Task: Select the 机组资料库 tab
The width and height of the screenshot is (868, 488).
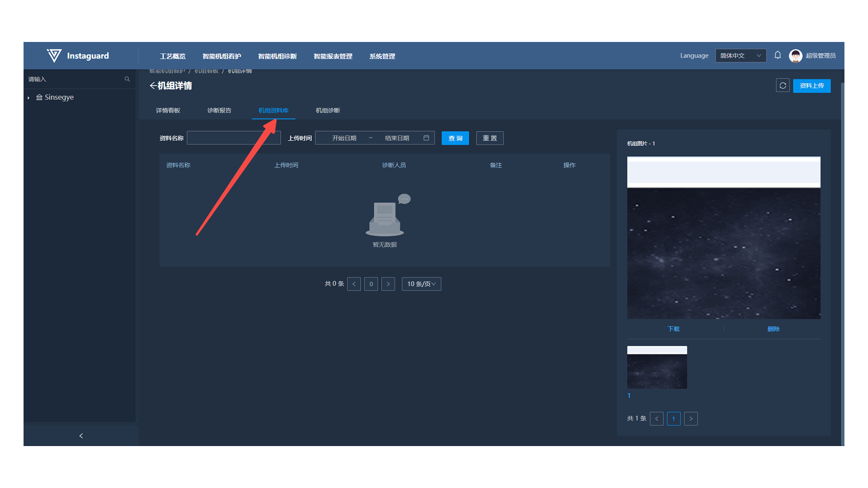Action: (x=274, y=110)
